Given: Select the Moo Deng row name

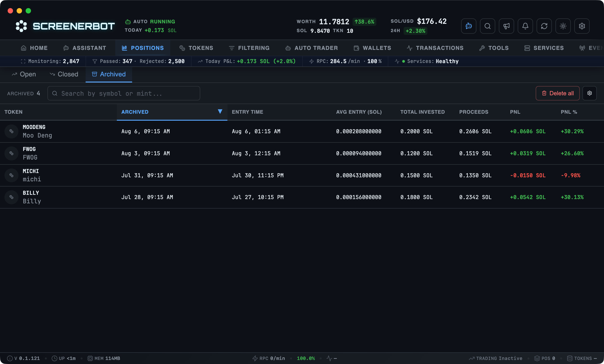Looking at the screenshot, I should (x=37, y=135).
